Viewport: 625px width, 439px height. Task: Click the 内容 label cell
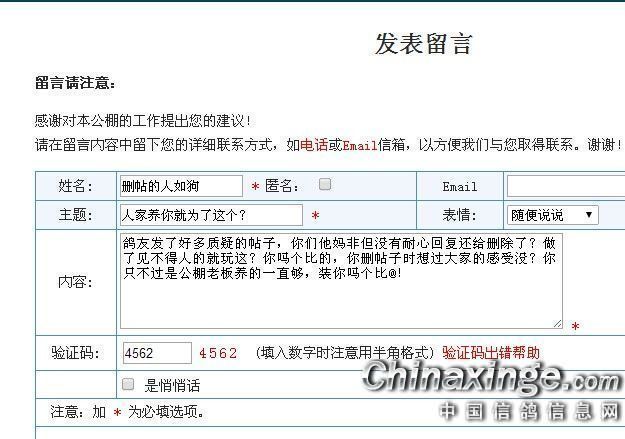tap(75, 282)
